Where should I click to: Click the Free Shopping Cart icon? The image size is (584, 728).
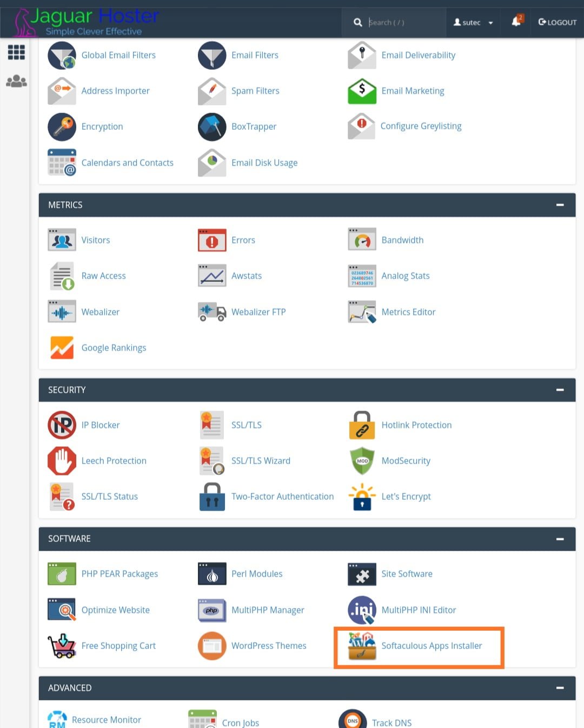[x=62, y=646]
